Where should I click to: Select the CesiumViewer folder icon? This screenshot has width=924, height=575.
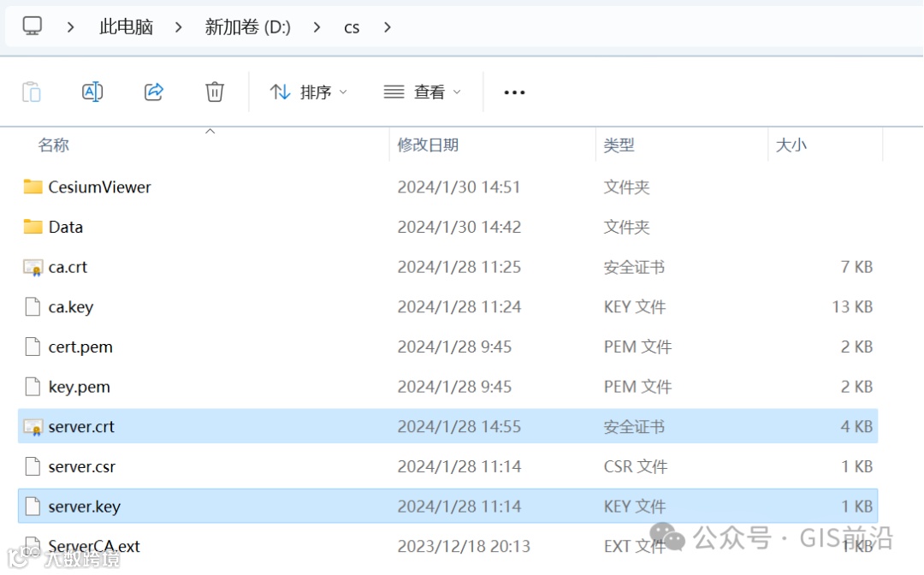click(33, 187)
